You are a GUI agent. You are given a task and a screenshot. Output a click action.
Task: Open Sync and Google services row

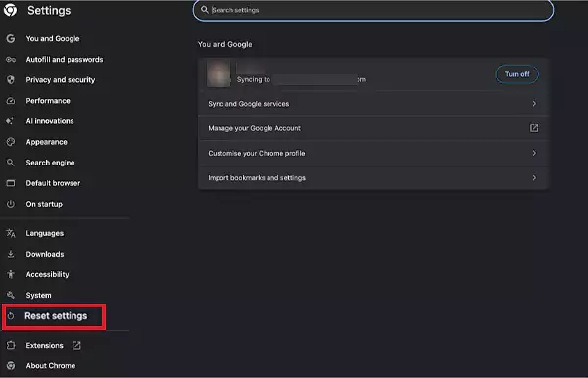coord(373,104)
